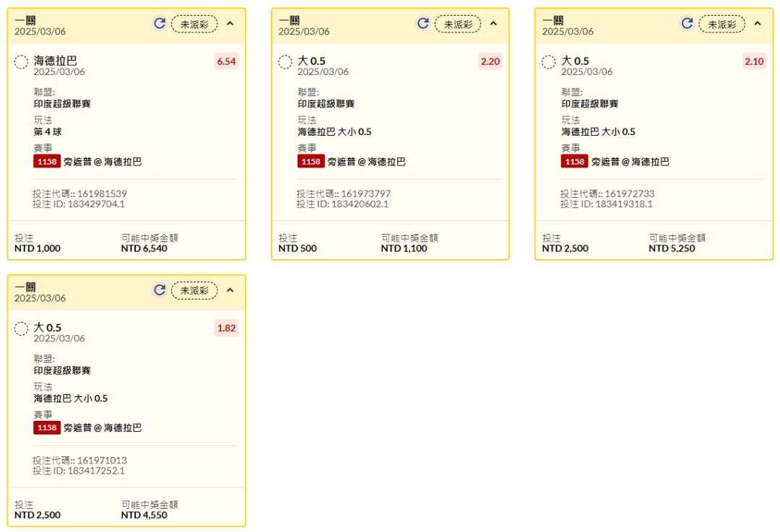The height and width of the screenshot is (532, 780).
Task: Click 1158 event badge in 2.10 odds card
Action: pyautogui.click(x=575, y=162)
